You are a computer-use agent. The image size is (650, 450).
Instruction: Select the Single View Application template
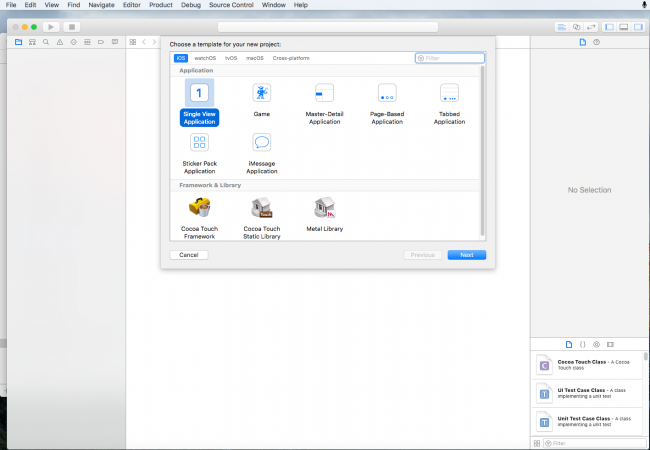coord(199,102)
